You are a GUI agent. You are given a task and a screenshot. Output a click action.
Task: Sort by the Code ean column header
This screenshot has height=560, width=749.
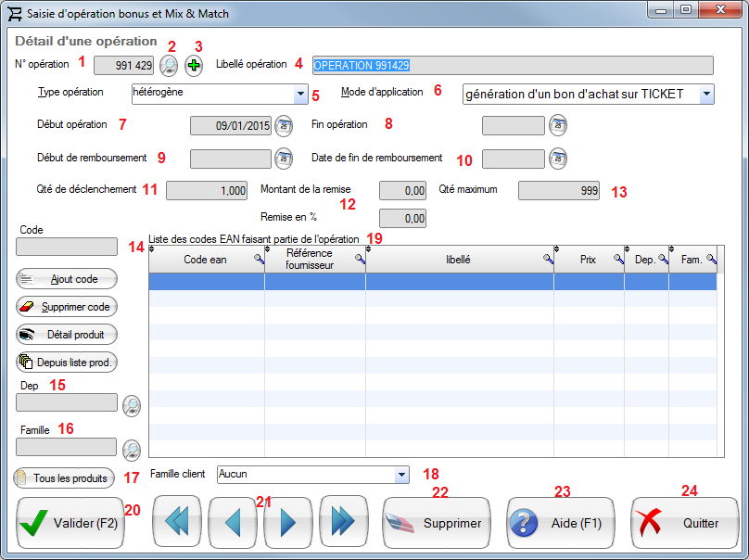[206, 261]
